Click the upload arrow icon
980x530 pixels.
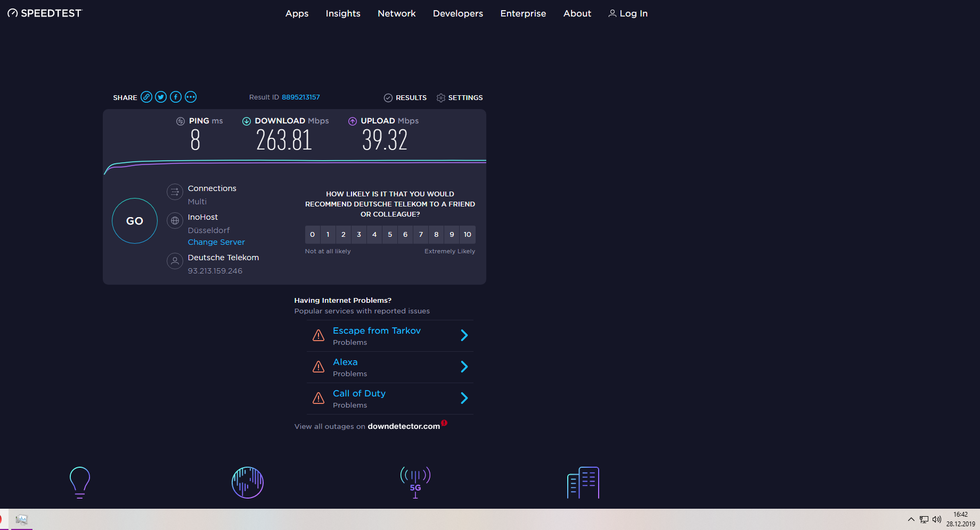click(x=353, y=121)
